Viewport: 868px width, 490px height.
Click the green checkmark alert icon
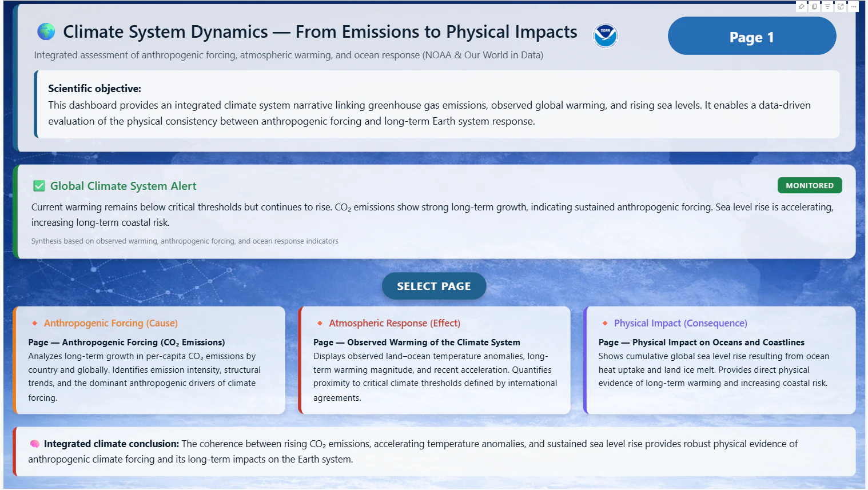tap(39, 186)
